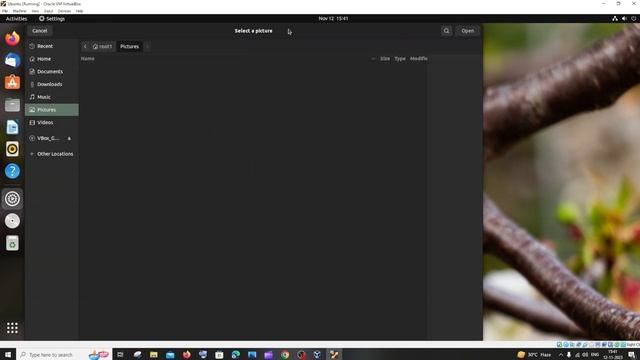
Task: Sort files by Modified column
Action: [x=418, y=58]
